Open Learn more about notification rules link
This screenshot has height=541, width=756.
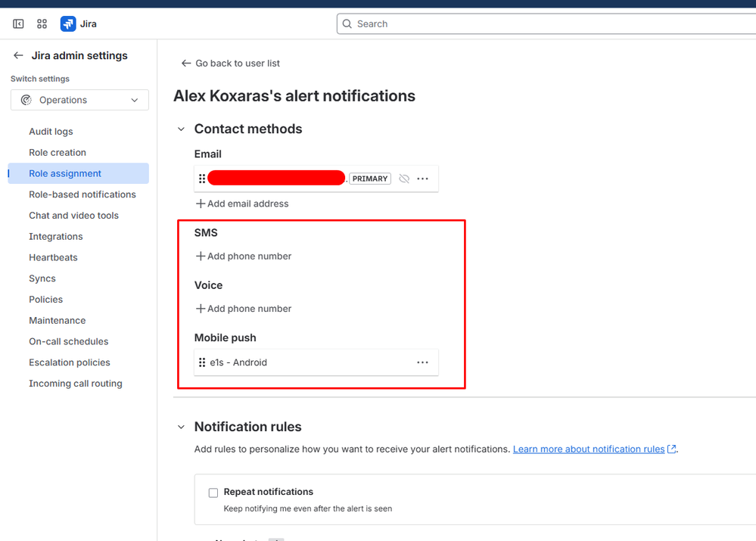click(589, 449)
